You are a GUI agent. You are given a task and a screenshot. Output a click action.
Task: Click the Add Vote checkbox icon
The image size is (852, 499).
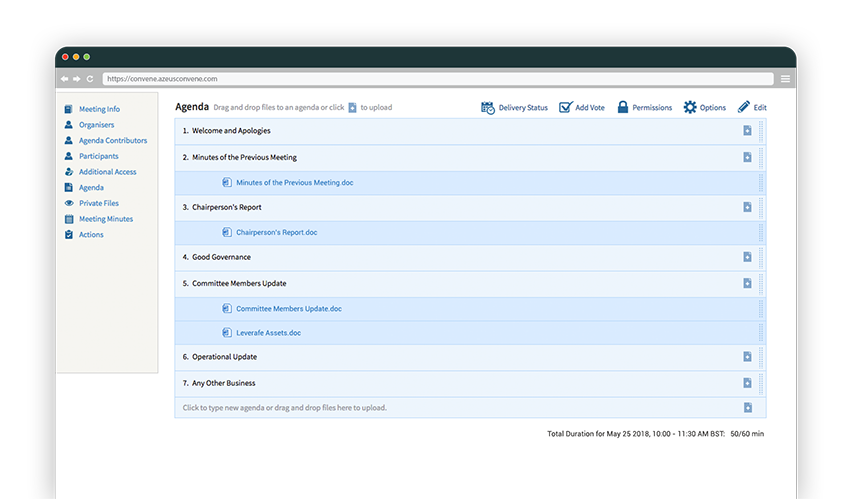[x=566, y=107]
